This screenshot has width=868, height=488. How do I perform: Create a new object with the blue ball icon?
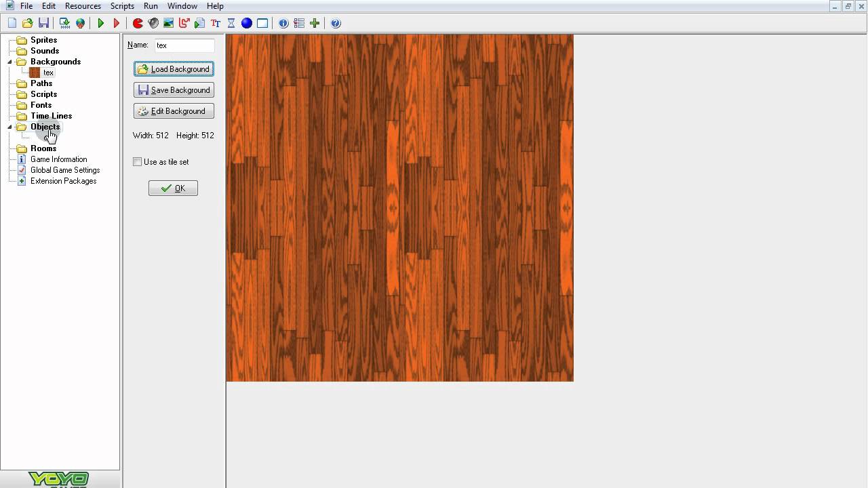tap(247, 23)
